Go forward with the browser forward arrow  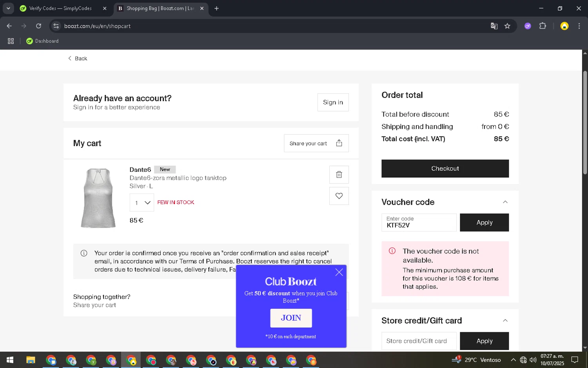click(24, 26)
